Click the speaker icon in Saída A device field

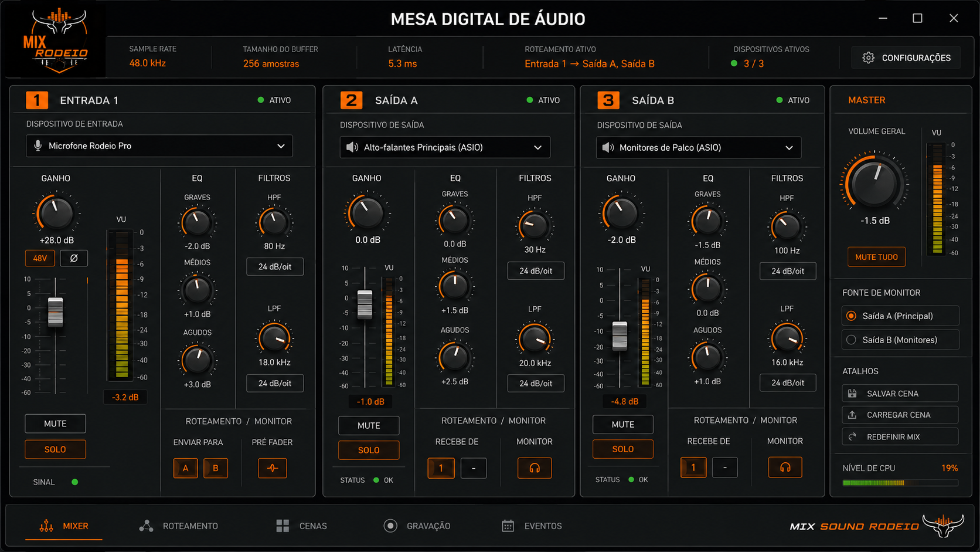click(x=352, y=147)
